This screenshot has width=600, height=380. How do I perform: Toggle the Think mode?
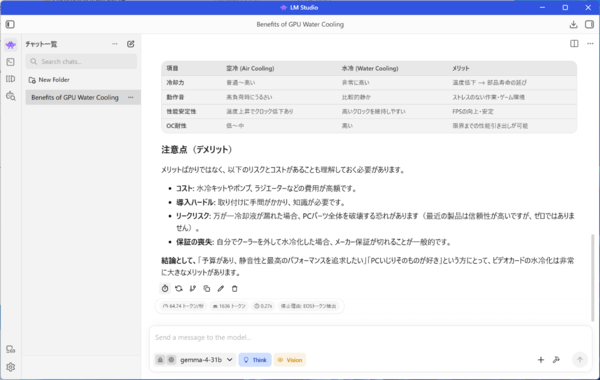tap(255, 360)
